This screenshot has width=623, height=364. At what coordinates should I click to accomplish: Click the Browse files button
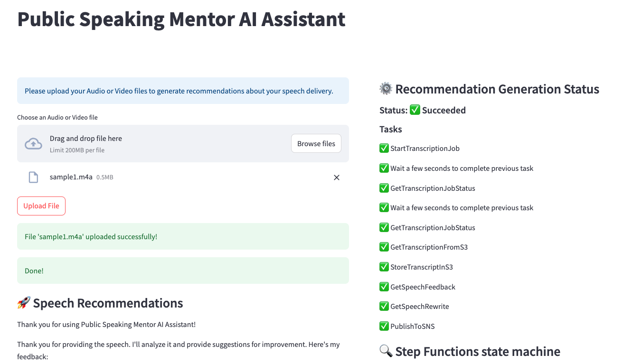point(316,143)
